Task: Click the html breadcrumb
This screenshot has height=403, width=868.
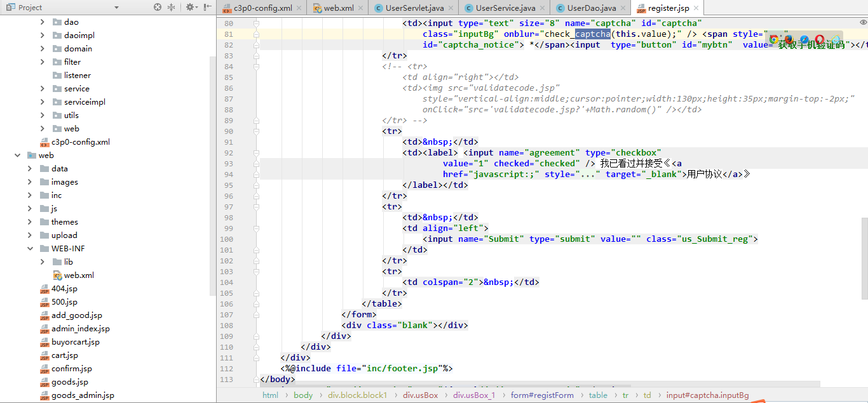Action: (270, 395)
